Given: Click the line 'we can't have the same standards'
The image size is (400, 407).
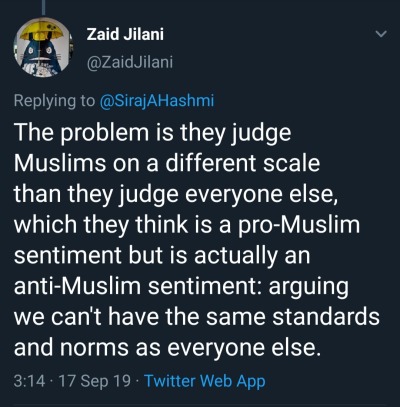Looking at the screenshot, I should coord(197,317).
